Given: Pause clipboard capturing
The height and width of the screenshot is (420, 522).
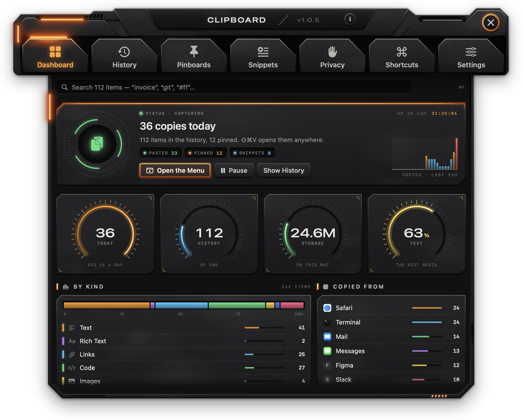Looking at the screenshot, I should click(234, 171).
